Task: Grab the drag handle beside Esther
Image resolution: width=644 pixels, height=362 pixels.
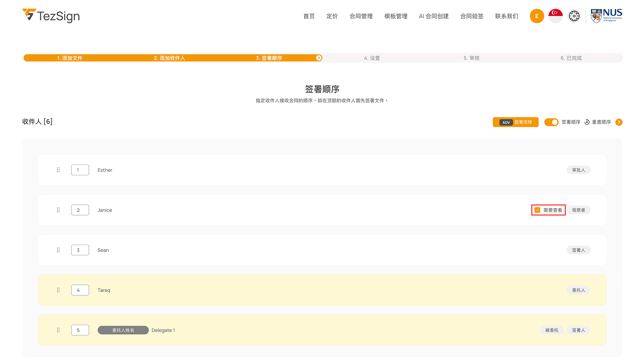Action: tap(58, 170)
